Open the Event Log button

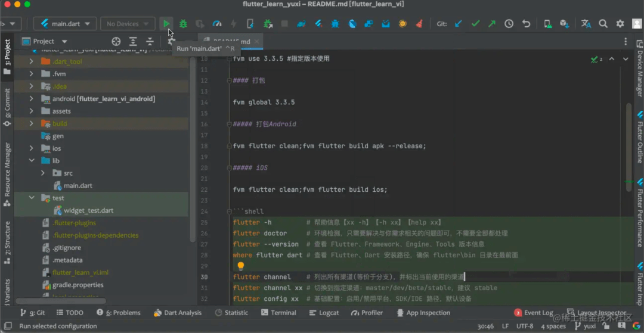point(534,313)
